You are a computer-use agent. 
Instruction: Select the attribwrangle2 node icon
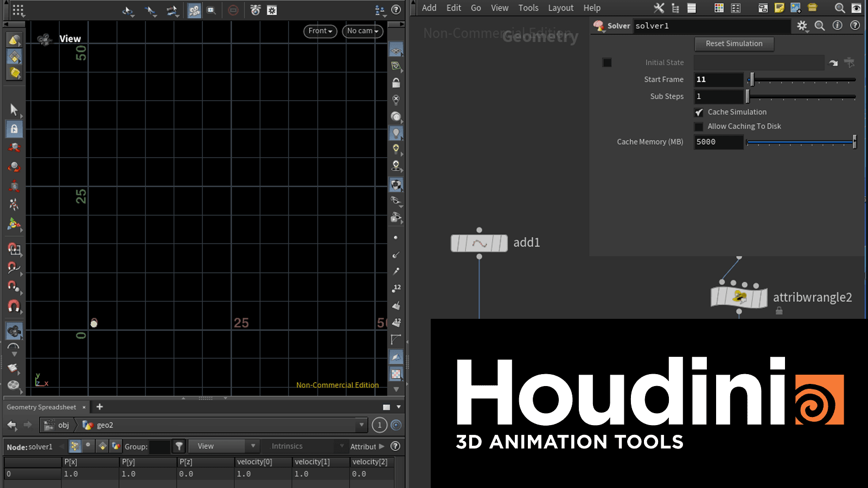coord(739,297)
